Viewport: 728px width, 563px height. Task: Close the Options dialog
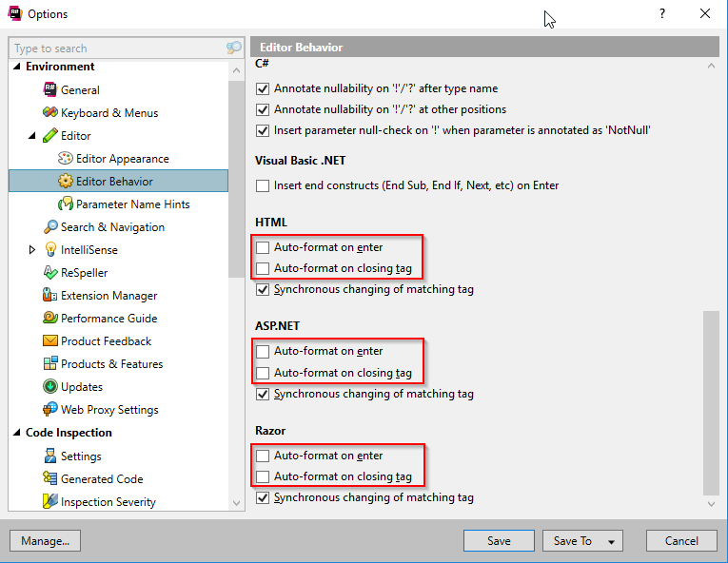705,13
